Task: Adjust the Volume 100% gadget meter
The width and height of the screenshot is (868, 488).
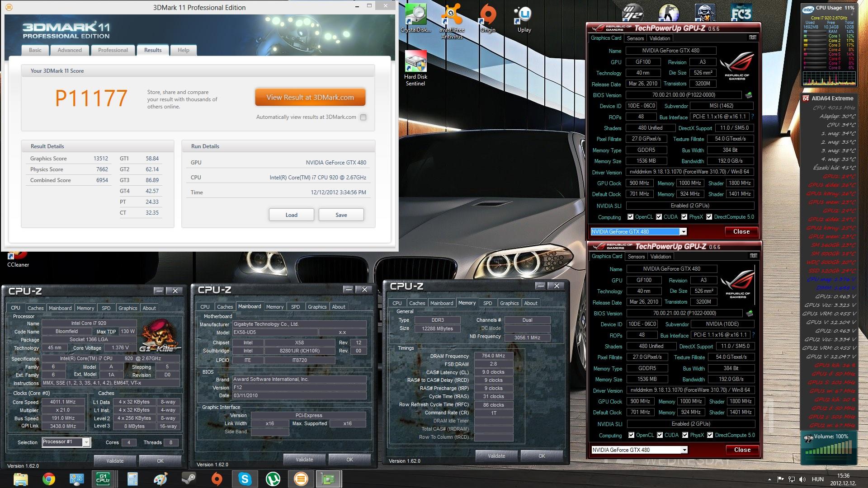Action: click(829, 450)
